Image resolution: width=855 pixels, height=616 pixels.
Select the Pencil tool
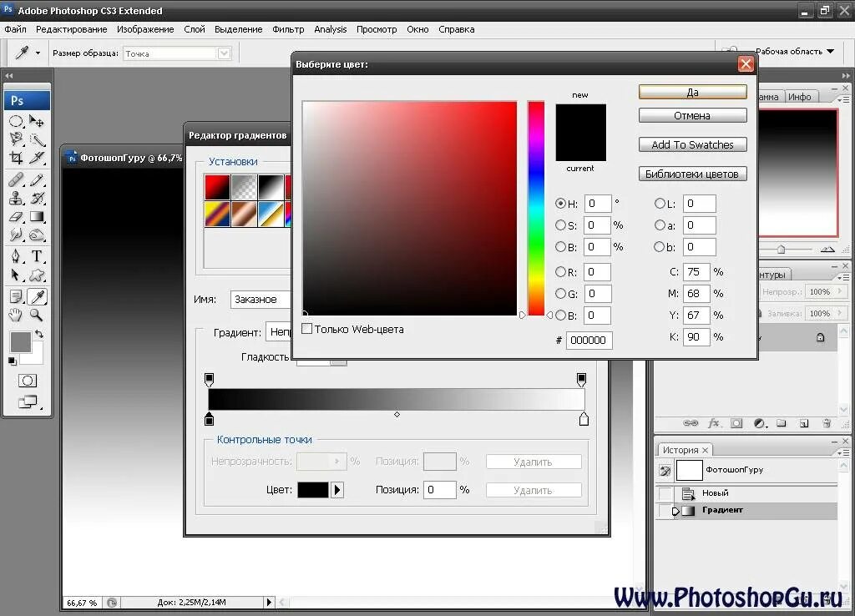tap(37, 179)
